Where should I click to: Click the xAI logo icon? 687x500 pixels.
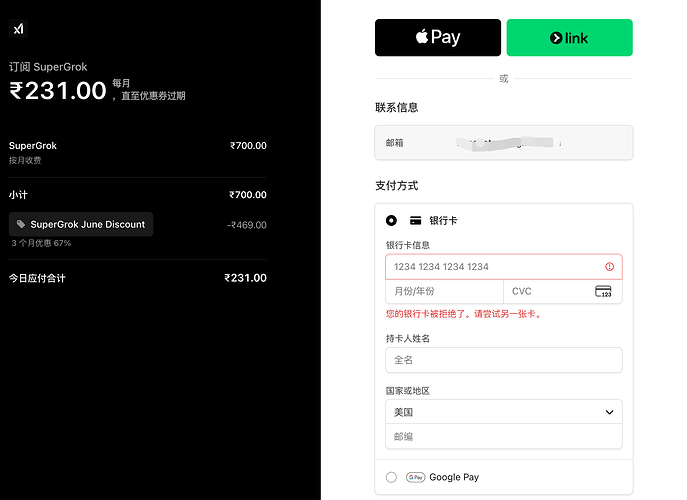18,29
